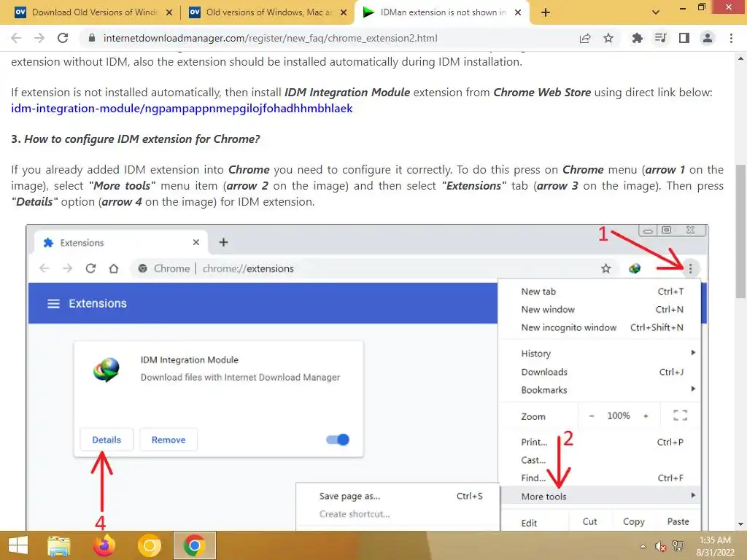Image resolution: width=747 pixels, height=560 pixels.
Task: Open the tab search chevron
Action: click(x=656, y=12)
